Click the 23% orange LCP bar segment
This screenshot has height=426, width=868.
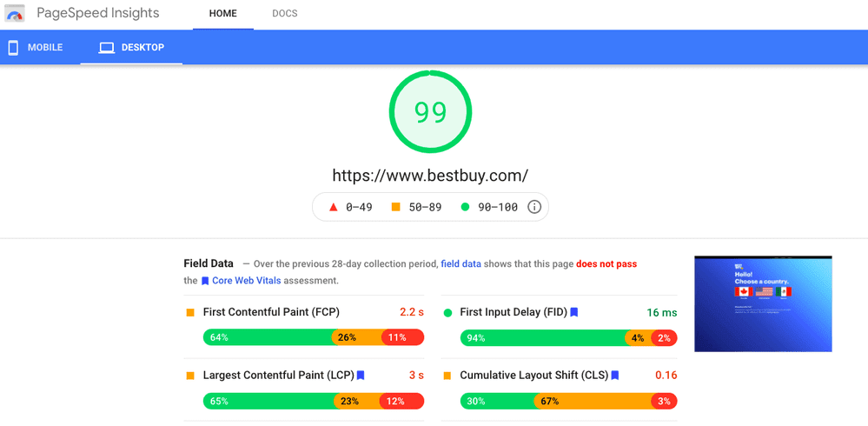tap(357, 401)
